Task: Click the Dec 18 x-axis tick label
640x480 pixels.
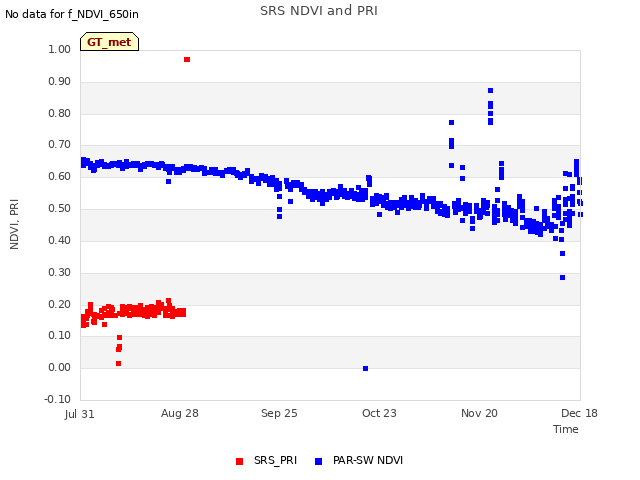Action: [x=579, y=413]
